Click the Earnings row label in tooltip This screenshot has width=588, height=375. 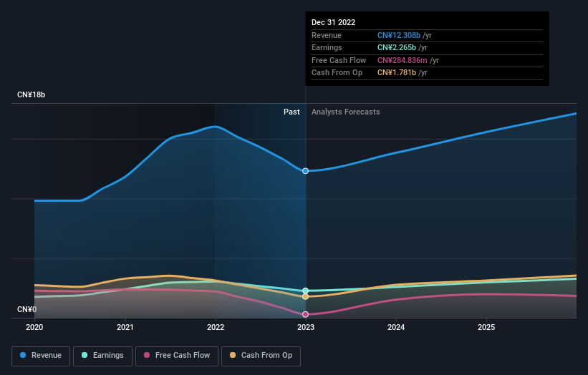(327, 47)
